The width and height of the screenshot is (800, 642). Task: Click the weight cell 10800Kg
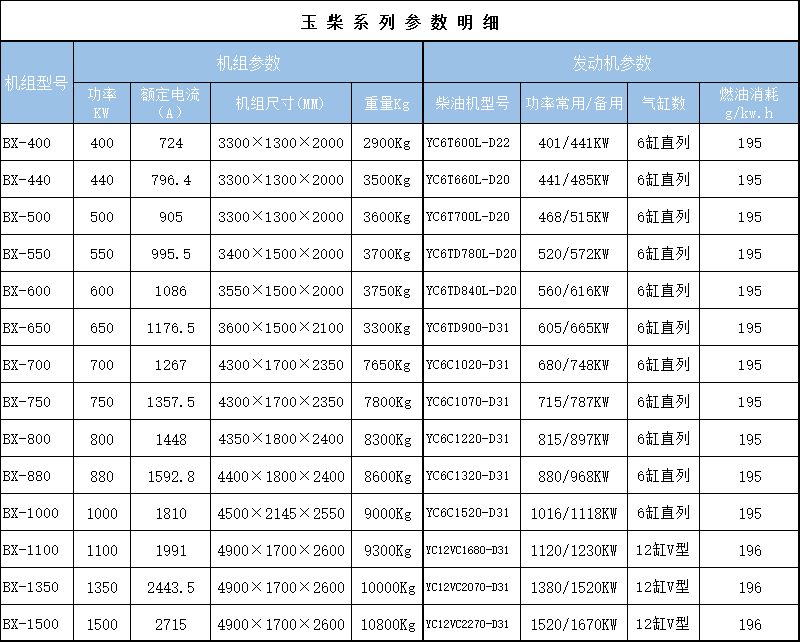click(x=388, y=624)
